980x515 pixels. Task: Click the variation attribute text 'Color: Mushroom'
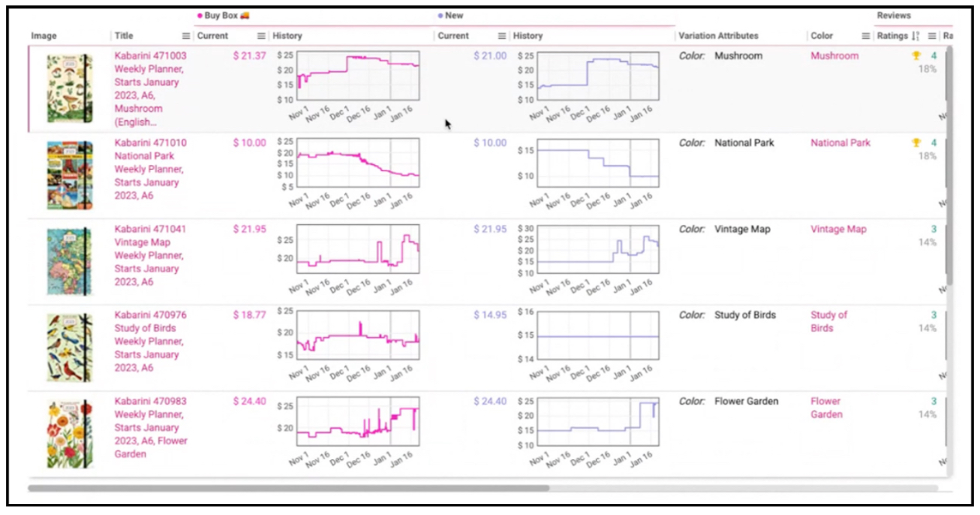point(720,56)
